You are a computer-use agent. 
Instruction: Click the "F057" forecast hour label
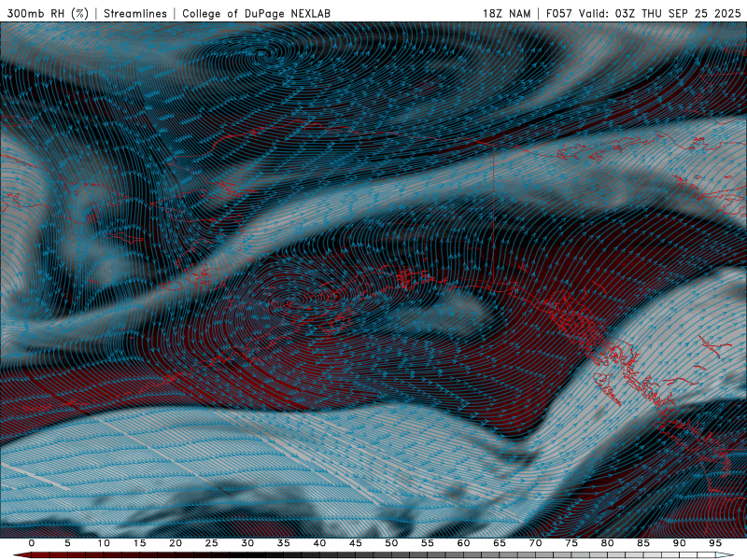click(x=559, y=13)
